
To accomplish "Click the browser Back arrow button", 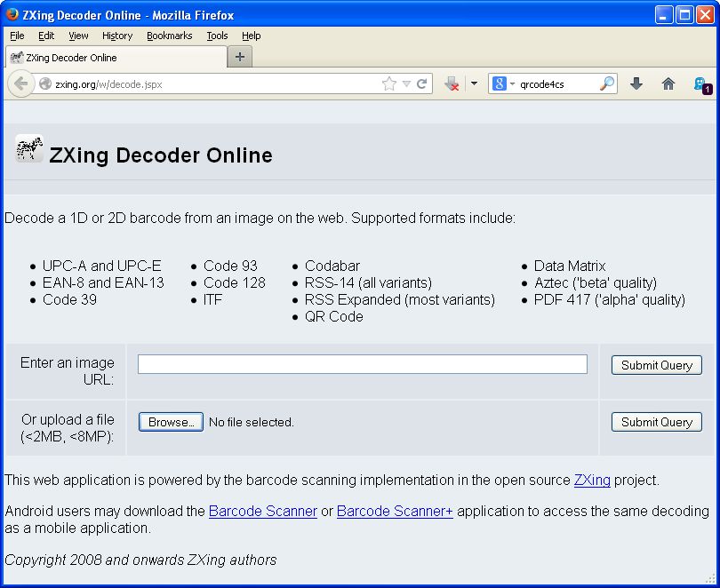I will pos(20,83).
